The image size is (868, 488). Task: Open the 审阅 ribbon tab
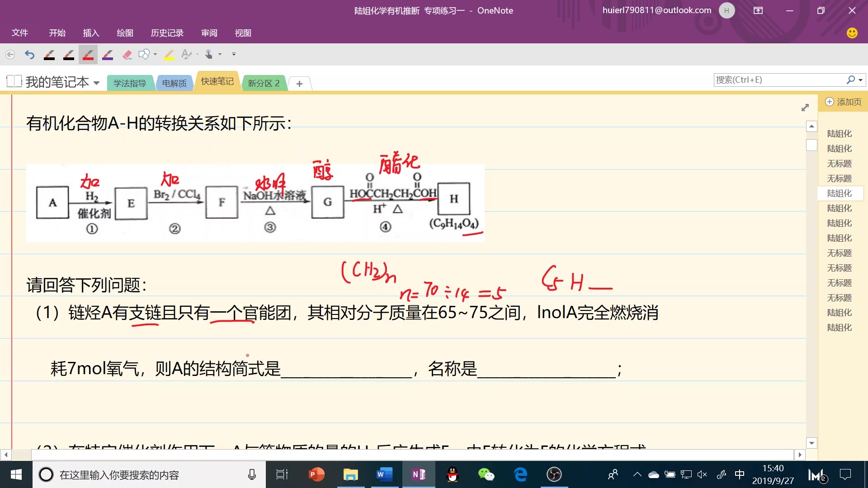pyautogui.click(x=209, y=33)
